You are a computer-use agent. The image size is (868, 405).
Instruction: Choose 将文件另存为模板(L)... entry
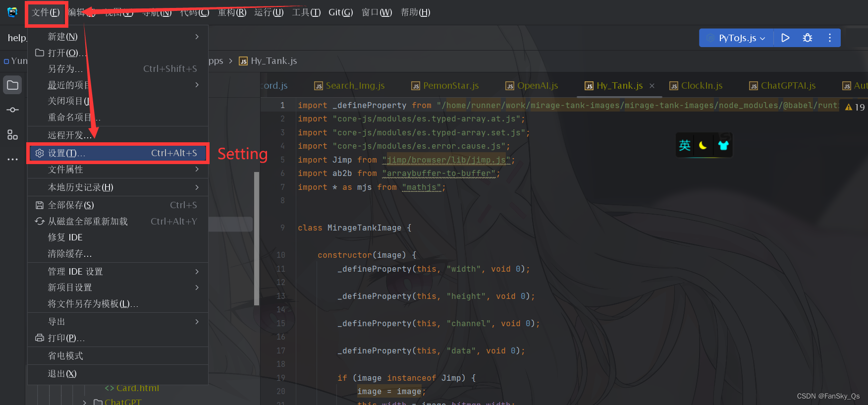[x=118, y=304]
